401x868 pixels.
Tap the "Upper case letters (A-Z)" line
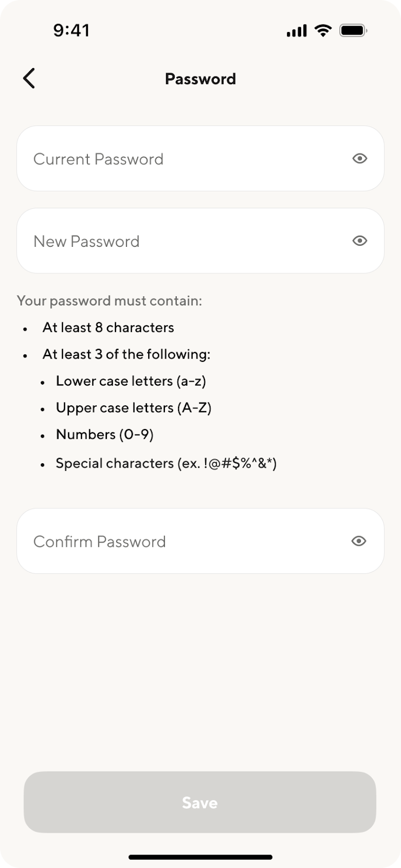133,407
